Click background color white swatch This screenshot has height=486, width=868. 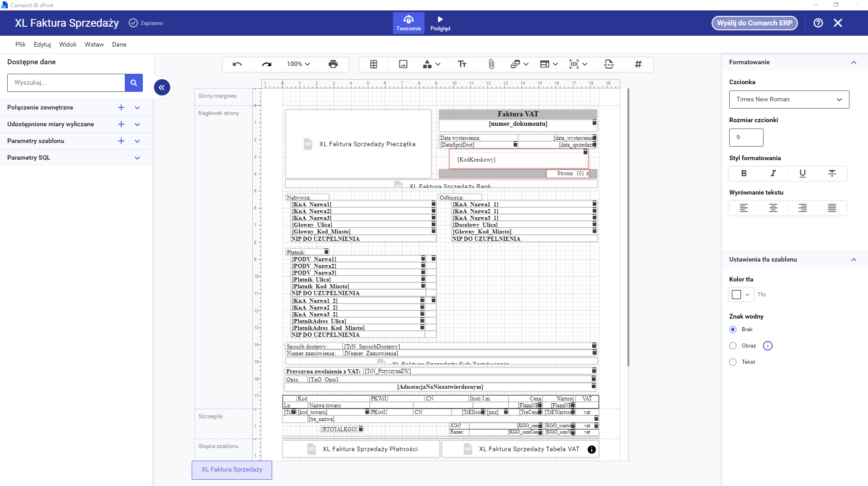(736, 295)
